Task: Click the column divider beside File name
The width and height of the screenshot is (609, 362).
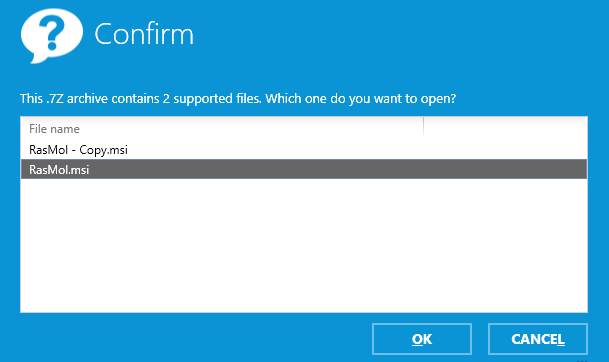Action: (x=423, y=128)
